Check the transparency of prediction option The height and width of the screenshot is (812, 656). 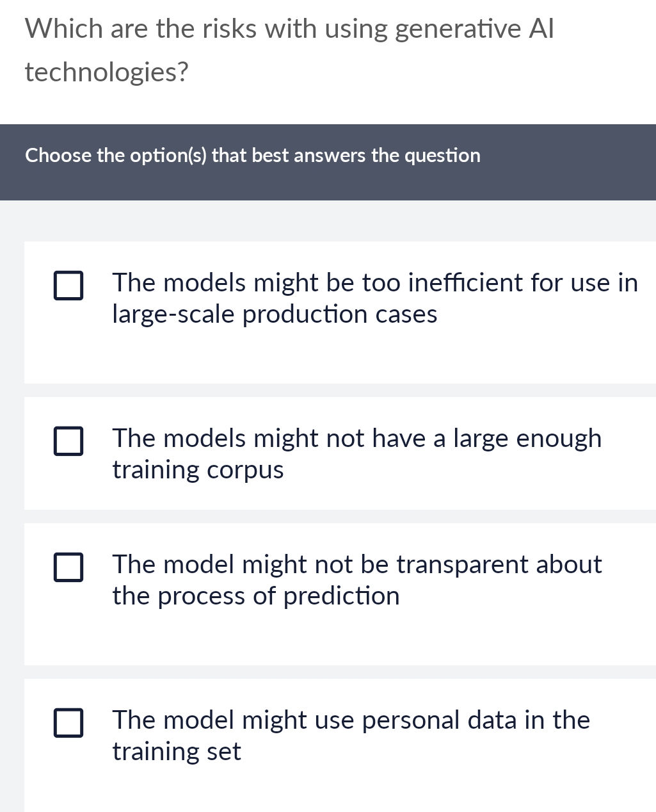point(68,567)
